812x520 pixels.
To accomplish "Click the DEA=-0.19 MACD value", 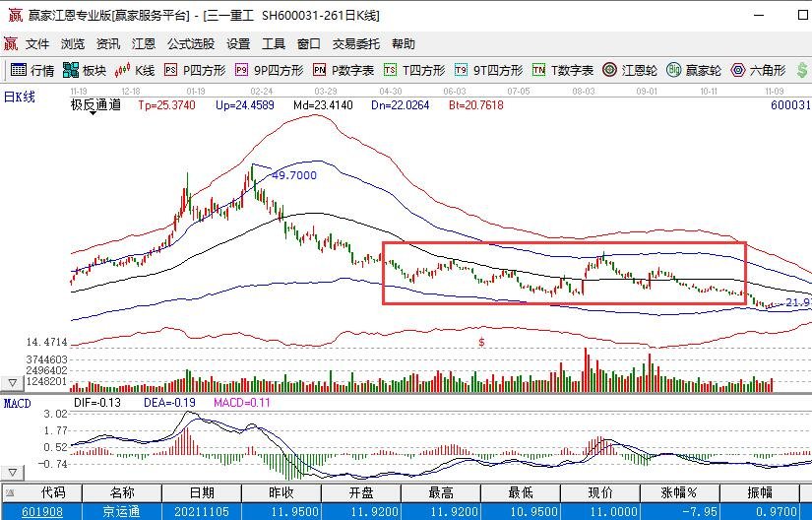I will click(170, 403).
